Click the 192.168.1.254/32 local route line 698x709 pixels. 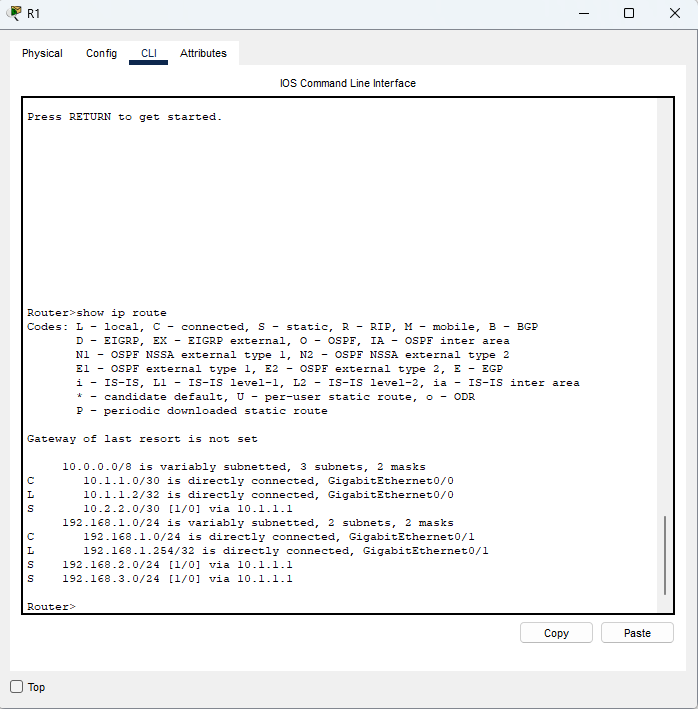(x=258, y=551)
